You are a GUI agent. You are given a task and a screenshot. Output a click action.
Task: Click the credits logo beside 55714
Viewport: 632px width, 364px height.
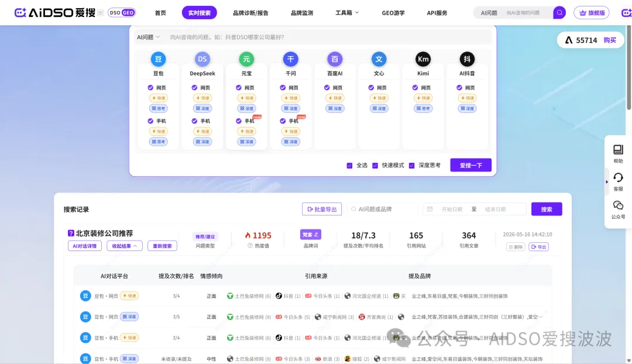click(x=568, y=40)
